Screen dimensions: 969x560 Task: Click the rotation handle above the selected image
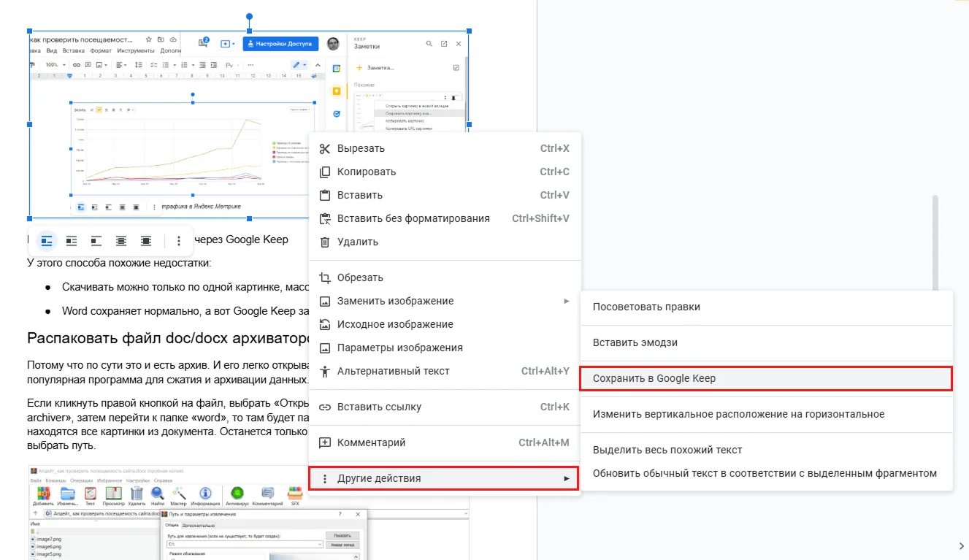tap(250, 16)
